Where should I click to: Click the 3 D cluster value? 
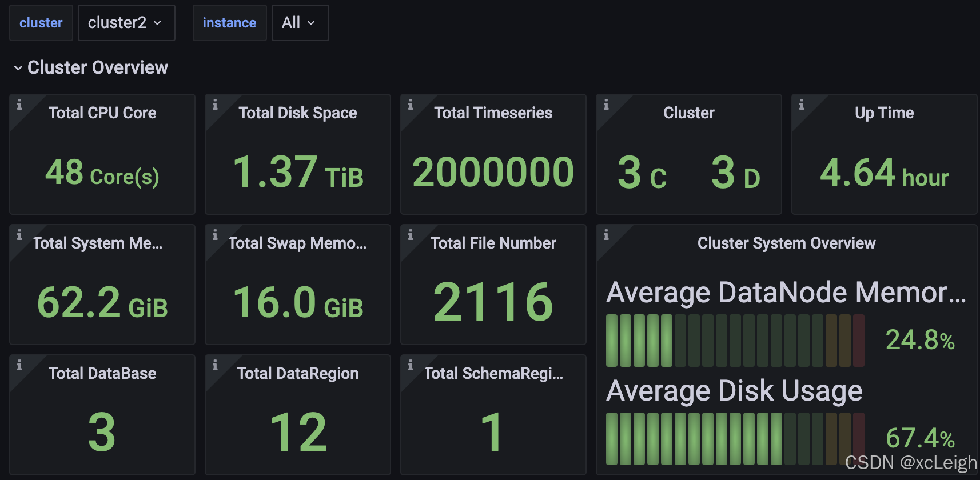tap(736, 173)
